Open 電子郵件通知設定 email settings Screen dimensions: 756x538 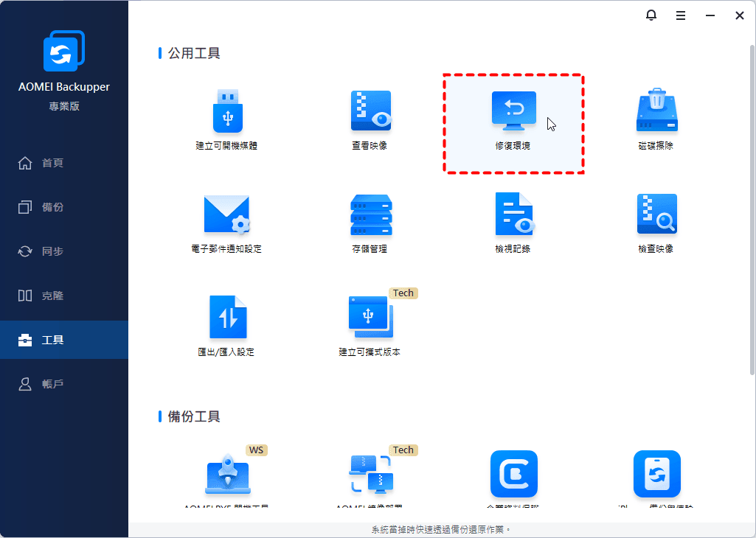[226, 215]
